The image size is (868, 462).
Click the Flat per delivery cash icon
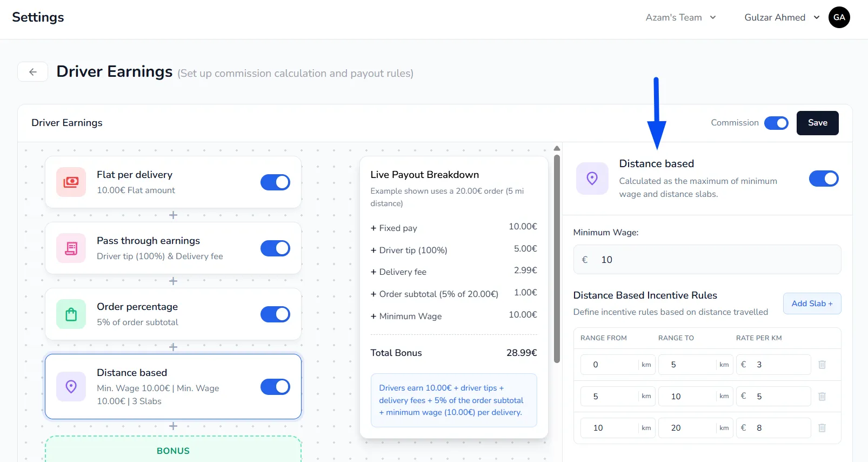[x=71, y=182]
